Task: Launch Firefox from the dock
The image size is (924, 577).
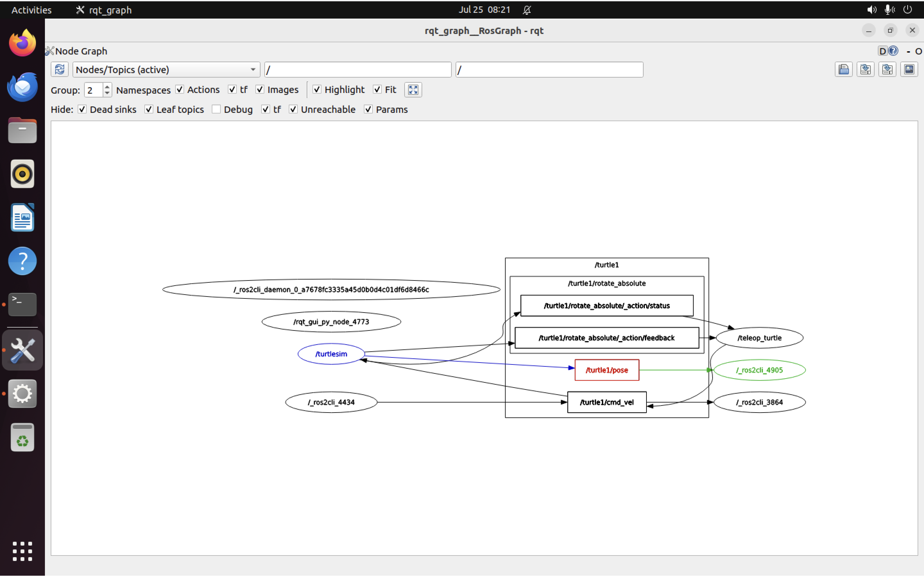Action: pyautogui.click(x=22, y=42)
